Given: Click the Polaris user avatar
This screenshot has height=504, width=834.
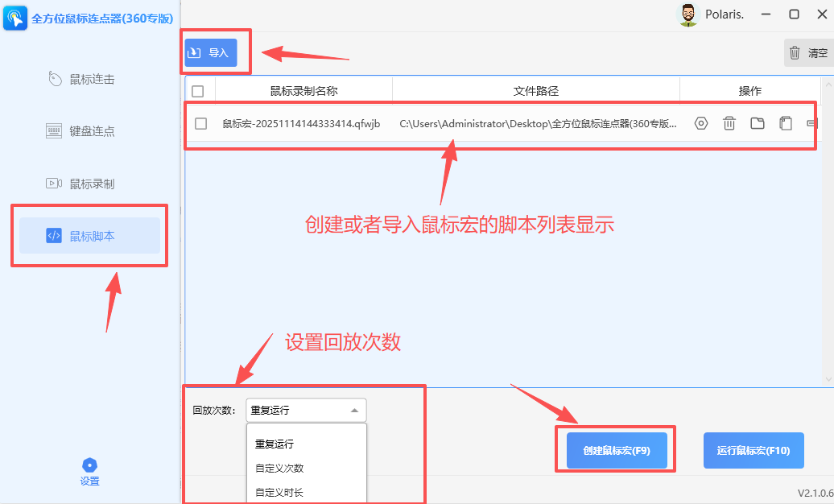Looking at the screenshot, I should coord(687,14).
